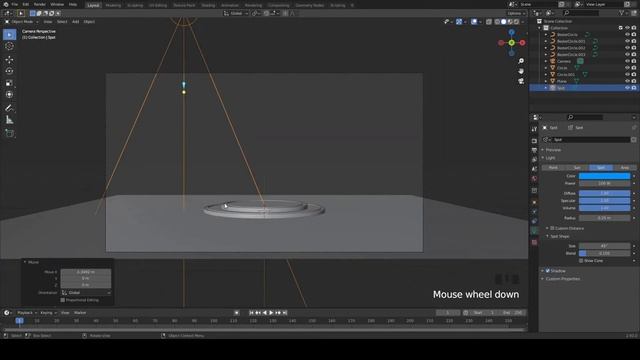This screenshot has width=640, height=360.
Task: Toggle the Proportional Editing checkbox
Action: [x=63, y=300]
